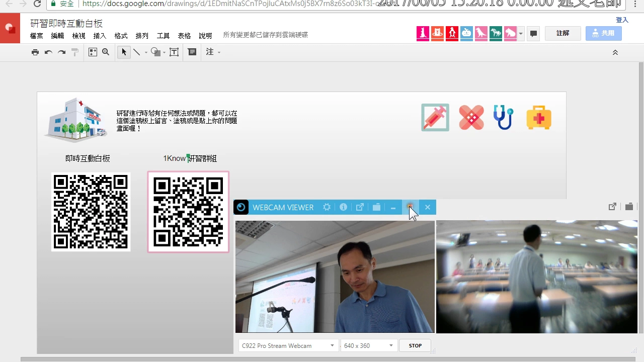Select the crossed bandage image on canvas
Image resolution: width=644 pixels, height=362 pixels.
click(x=471, y=118)
